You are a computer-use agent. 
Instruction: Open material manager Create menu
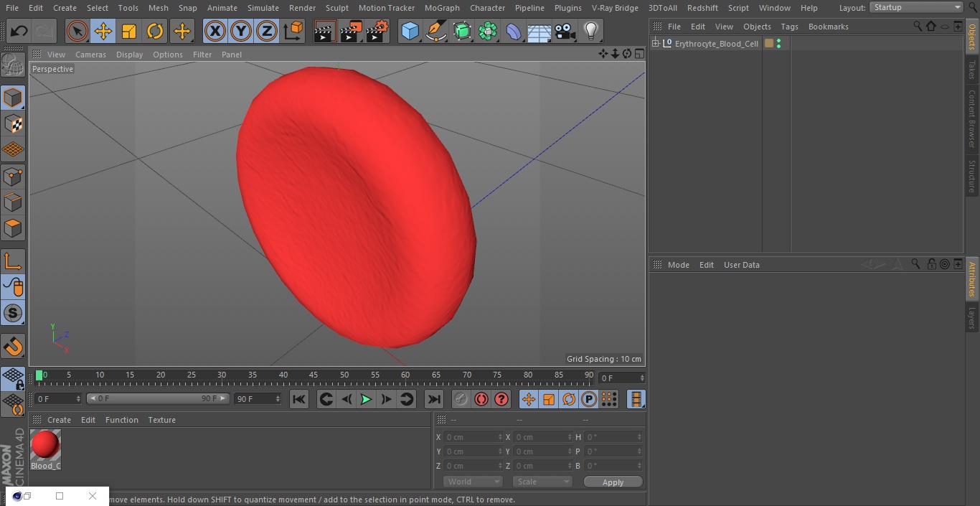[x=59, y=420]
